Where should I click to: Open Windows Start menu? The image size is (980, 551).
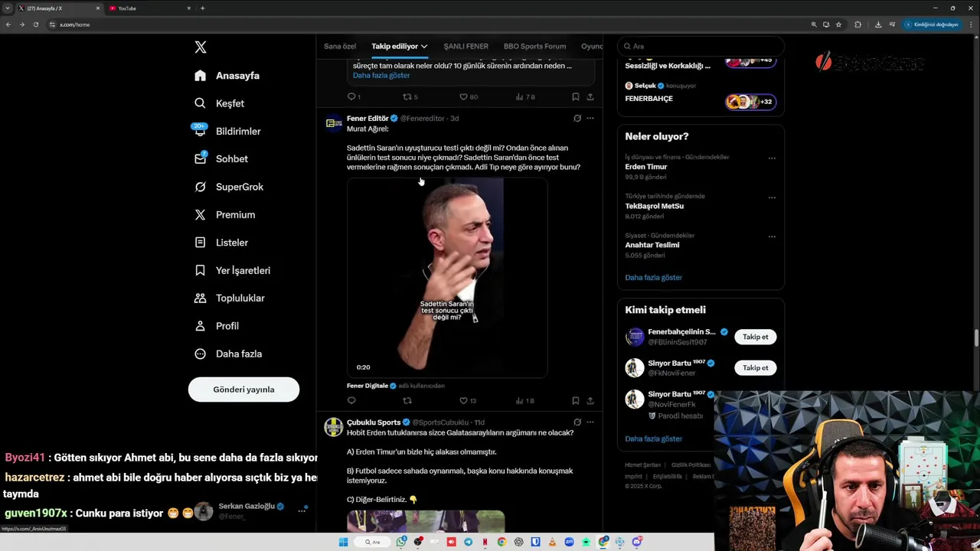click(343, 542)
